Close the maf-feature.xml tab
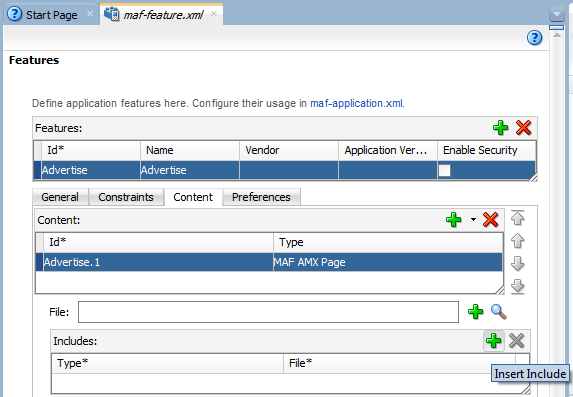The image size is (573, 397). [214, 14]
